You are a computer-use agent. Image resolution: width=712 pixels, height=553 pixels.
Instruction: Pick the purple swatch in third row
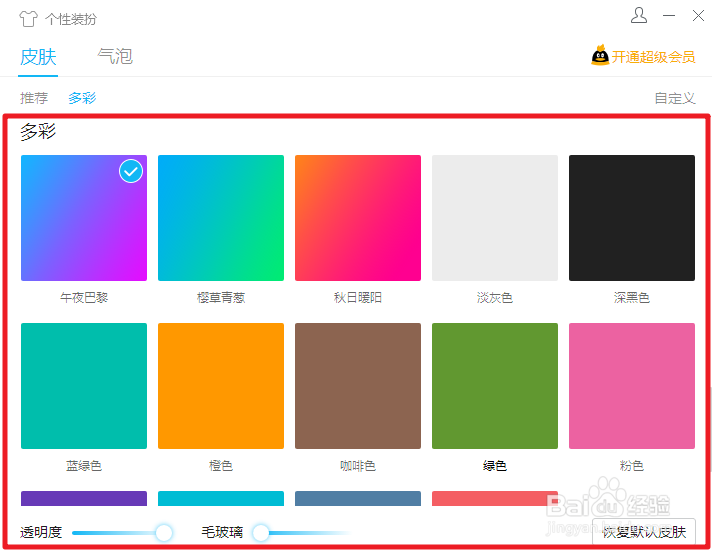click(x=84, y=499)
